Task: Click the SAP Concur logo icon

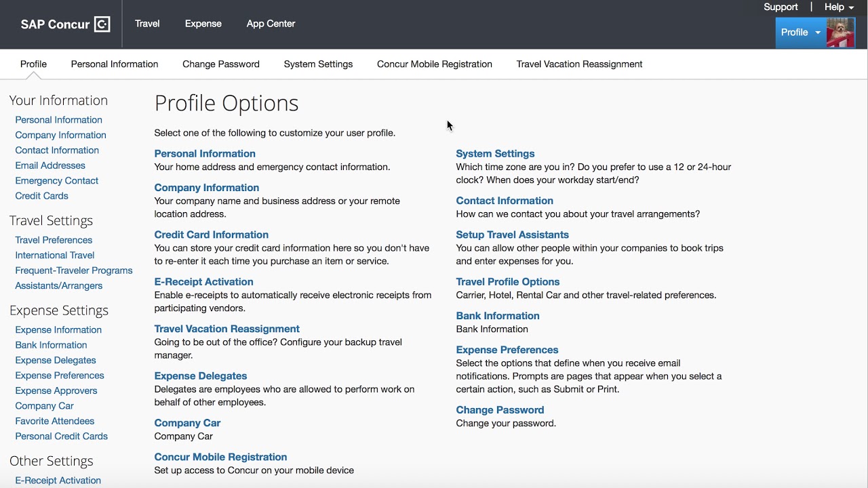Action: coord(102,24)
